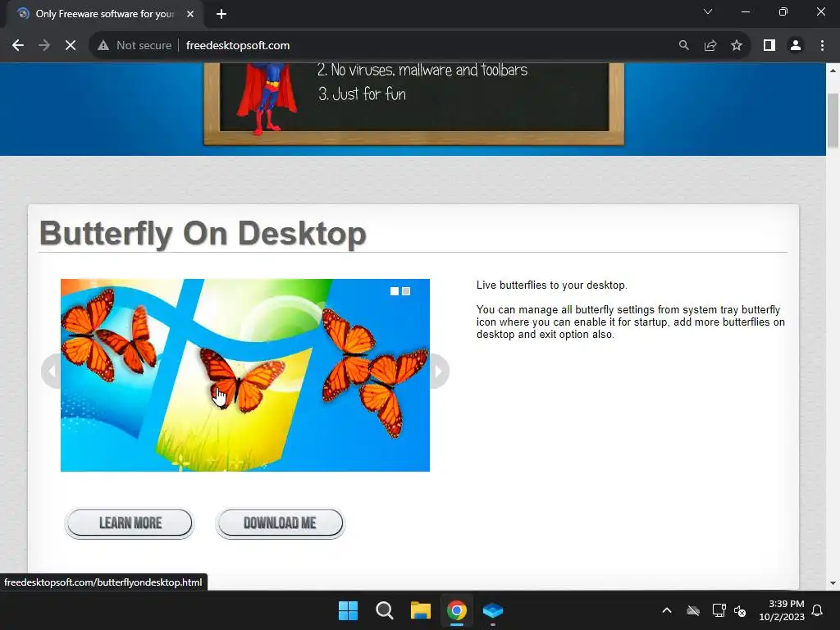The image size is (840, 630).
Task: Click the DOWNLOAD ME button
Action: click(280, 523)
